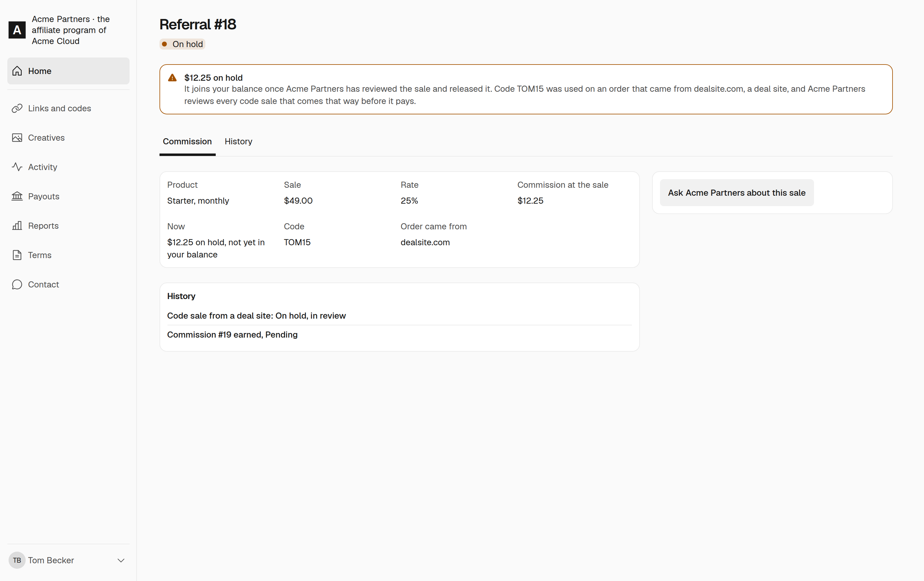Click 'Commission #19 earned, Pending' row

point(399,335)
